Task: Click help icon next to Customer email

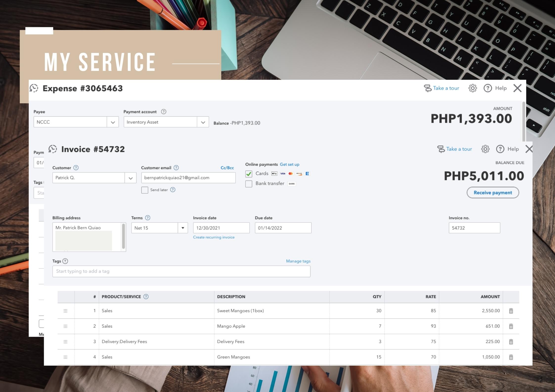Action: 176,168
